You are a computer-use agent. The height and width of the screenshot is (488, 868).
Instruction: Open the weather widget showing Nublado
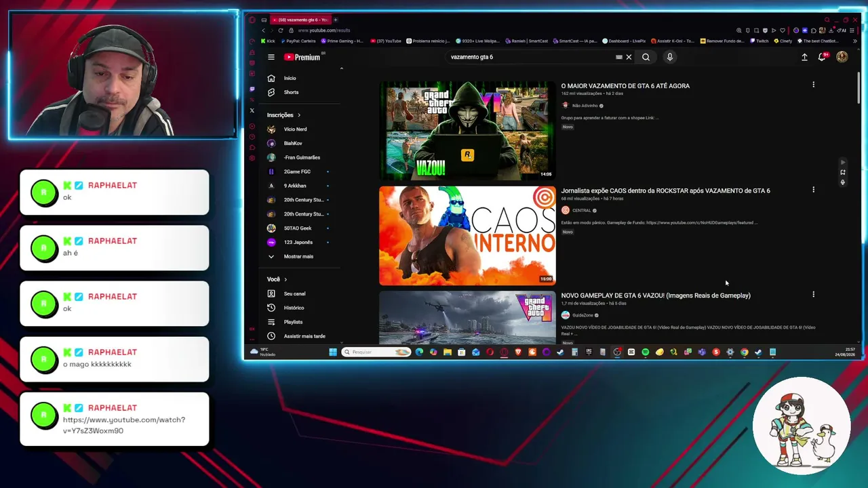click(x=263, y=352)
